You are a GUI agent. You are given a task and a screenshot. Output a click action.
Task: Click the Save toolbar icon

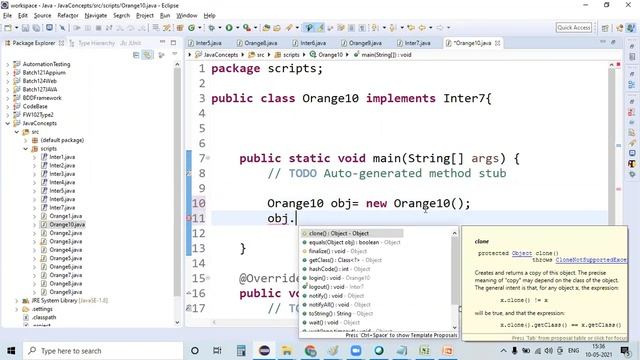click(x=25, y=28)
